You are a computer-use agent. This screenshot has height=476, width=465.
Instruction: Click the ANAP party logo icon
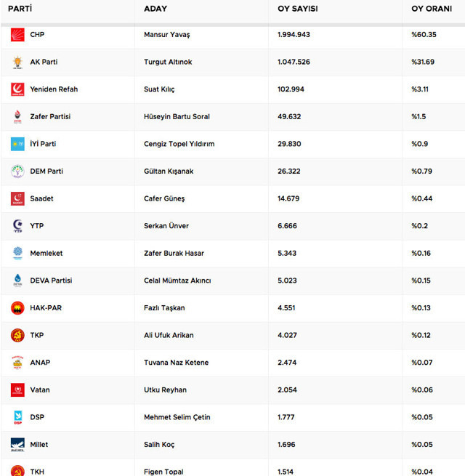[17, 363]
